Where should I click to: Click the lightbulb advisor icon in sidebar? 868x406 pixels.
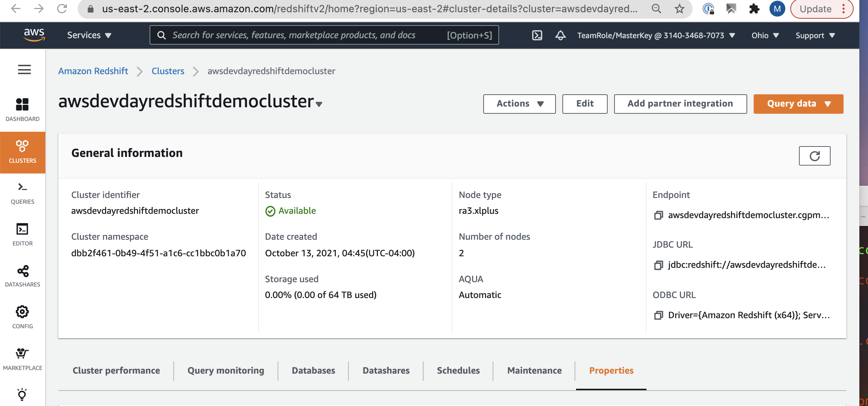pyautogui.click(x=22, y=394)
